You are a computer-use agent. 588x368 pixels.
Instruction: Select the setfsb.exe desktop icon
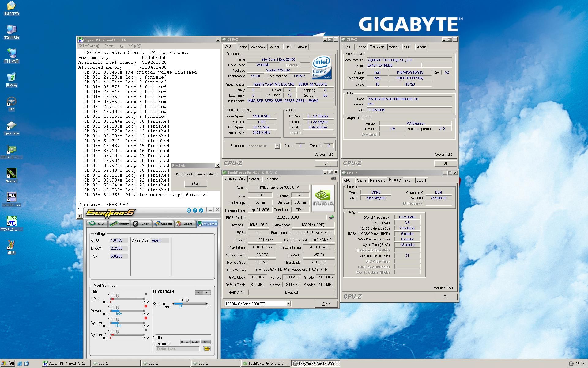point(11,200)
